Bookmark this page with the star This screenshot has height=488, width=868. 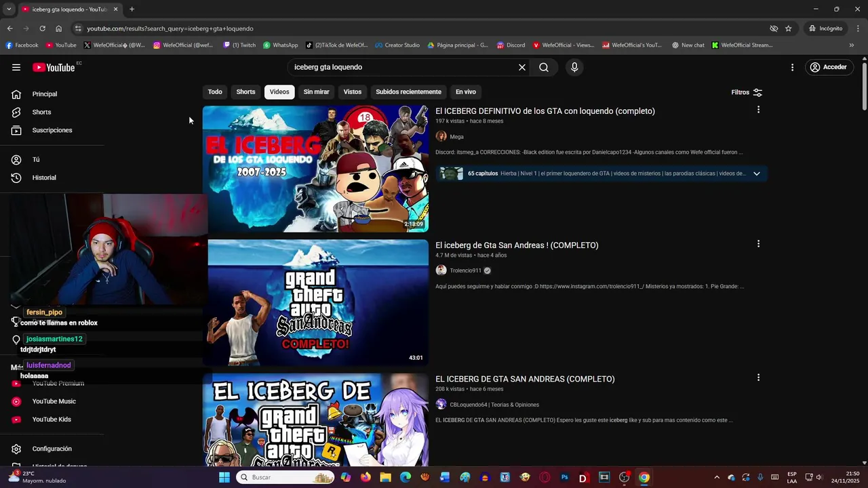pyautogui.click(x=788, y=28)
